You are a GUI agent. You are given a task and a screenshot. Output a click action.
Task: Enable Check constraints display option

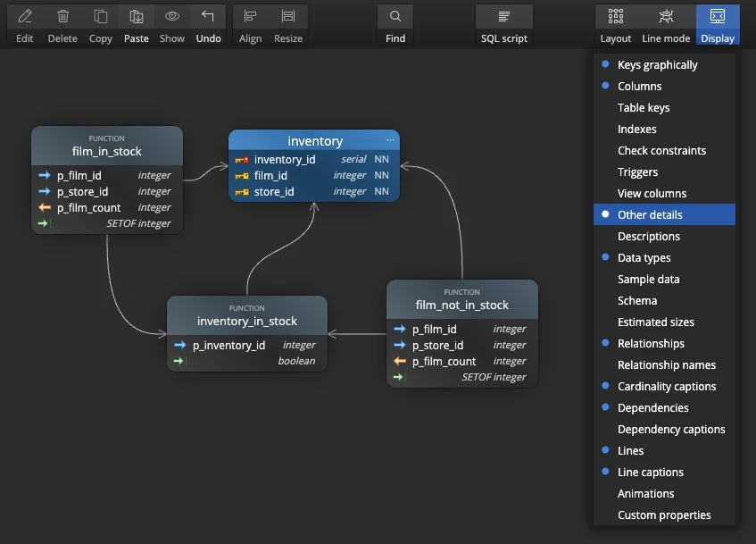coord(664,151)
